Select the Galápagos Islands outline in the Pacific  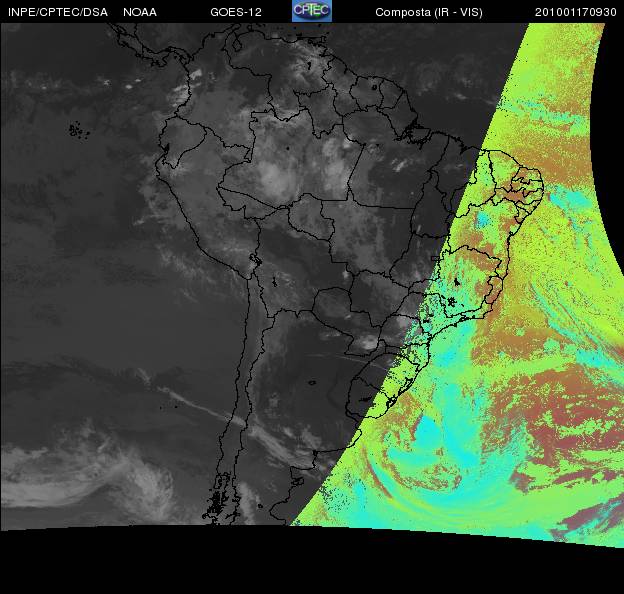75,128
